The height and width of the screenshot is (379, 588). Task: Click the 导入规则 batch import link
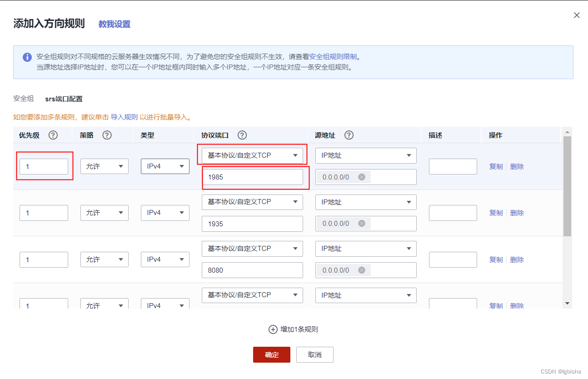pos(124,117)
